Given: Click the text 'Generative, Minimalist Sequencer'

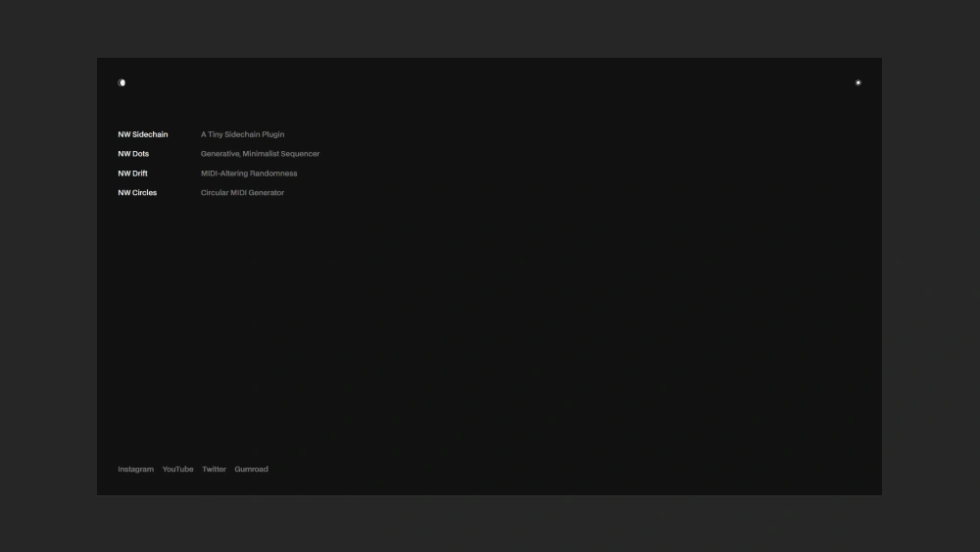Looking at the screenshot, I should coord(260,154).
